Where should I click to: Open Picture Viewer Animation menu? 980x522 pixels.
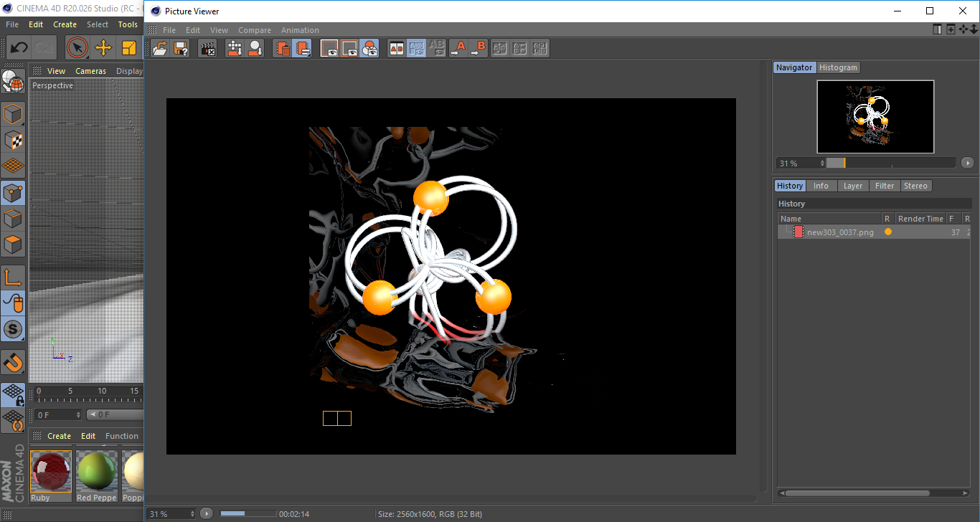300,30
